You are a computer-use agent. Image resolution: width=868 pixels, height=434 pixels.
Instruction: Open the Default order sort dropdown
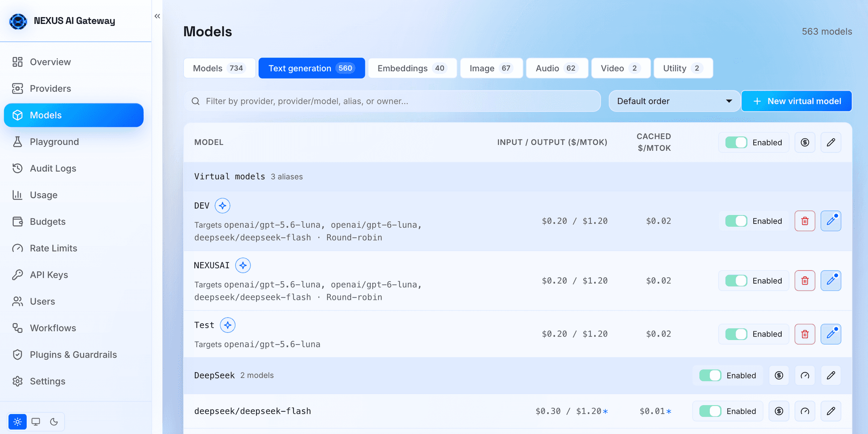[x=674, y=101]
